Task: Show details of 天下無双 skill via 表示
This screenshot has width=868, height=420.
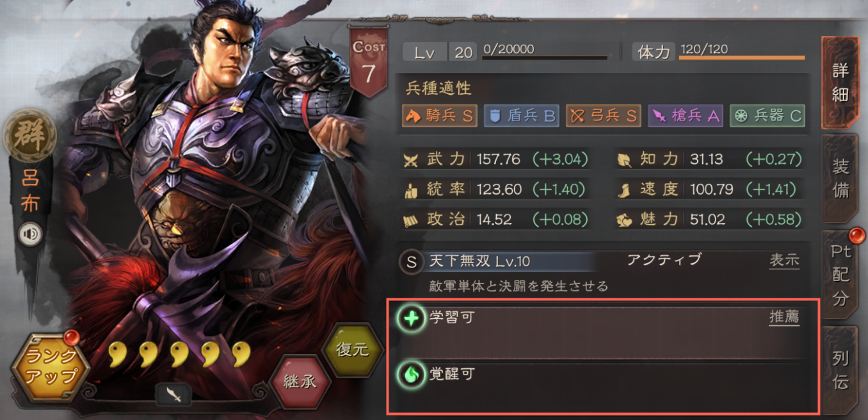Action: 784,261
